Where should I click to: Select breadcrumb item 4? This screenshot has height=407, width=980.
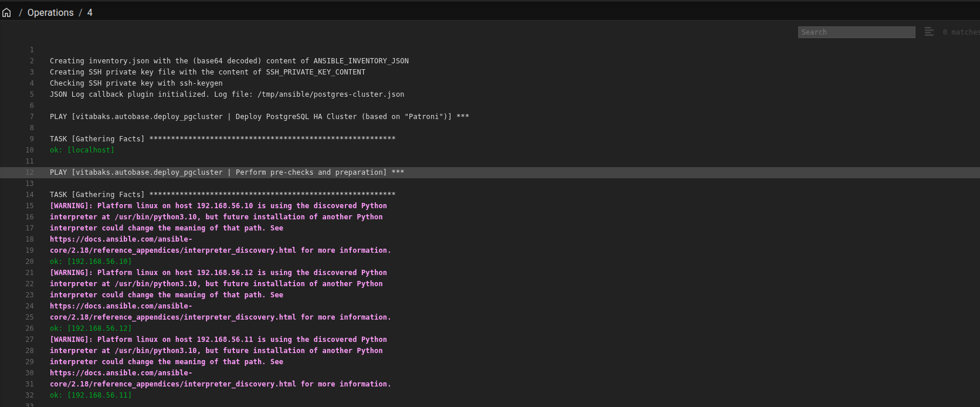coord(90,12)
